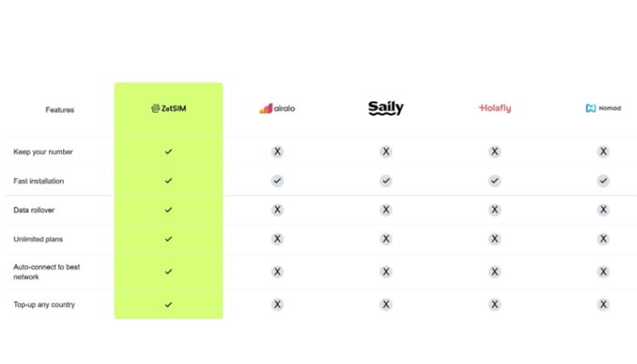Click the Data rollover feature label
Image resolution: width=637 pixels, height=364 pixels.
[x=35, y=210]
